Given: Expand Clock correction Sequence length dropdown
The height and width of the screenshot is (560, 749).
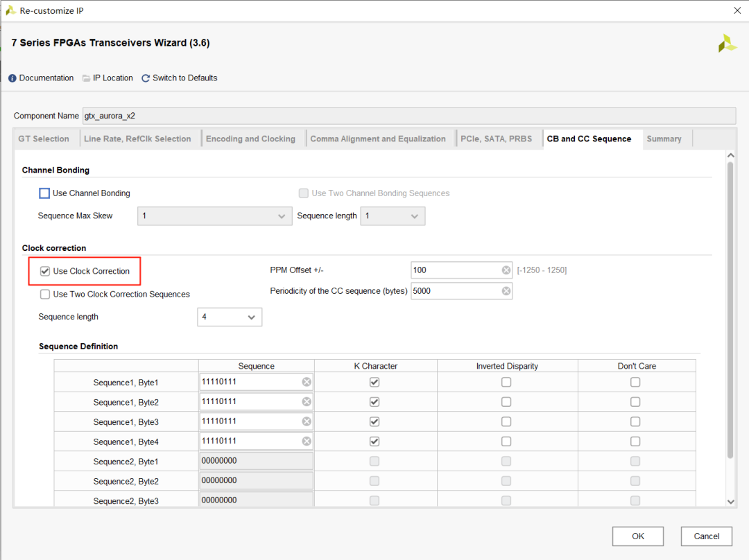Looking at the screenshot, I should [x=230, y=317].
